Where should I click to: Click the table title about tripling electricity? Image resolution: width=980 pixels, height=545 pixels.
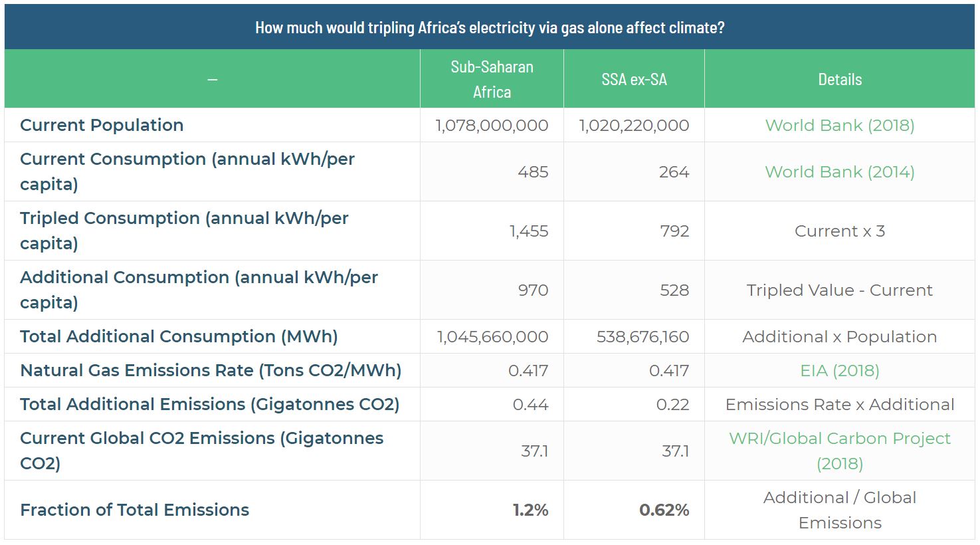coord(490,28)
